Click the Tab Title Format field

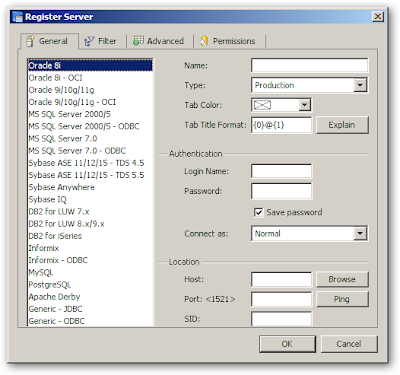[281, 125]
